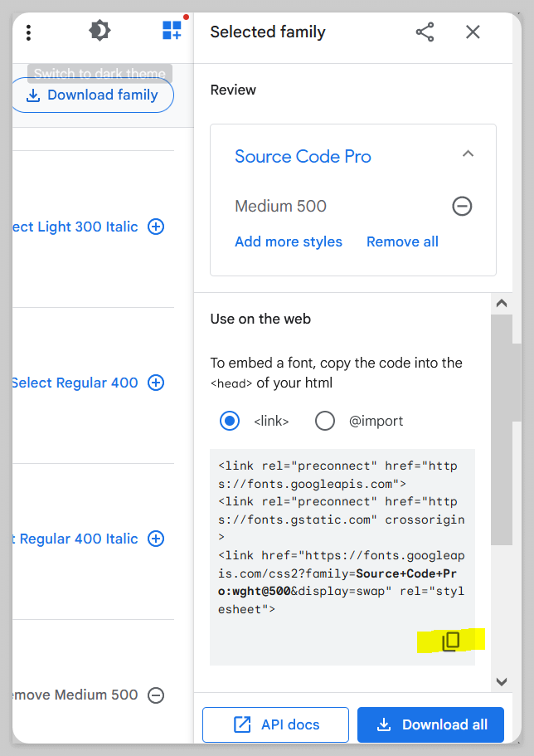Open API docs
The image size is (534, 756).
pos(275,724)
